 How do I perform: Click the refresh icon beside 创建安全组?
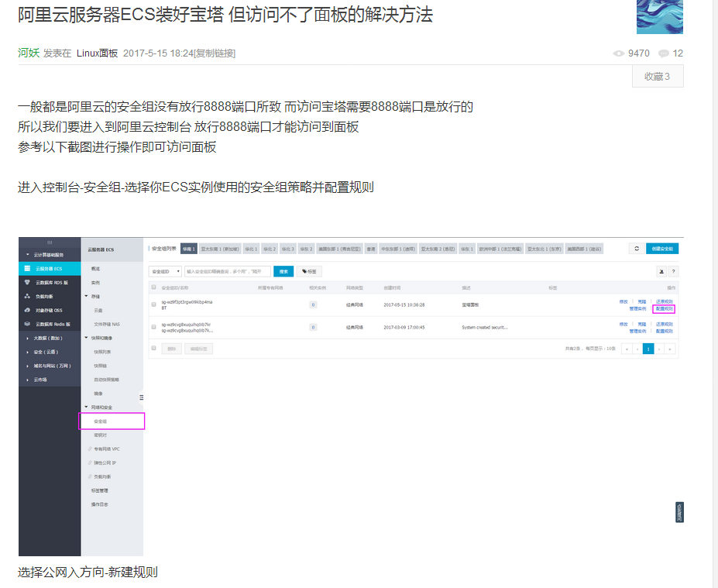pyautogui.click(x=637, y=249)
